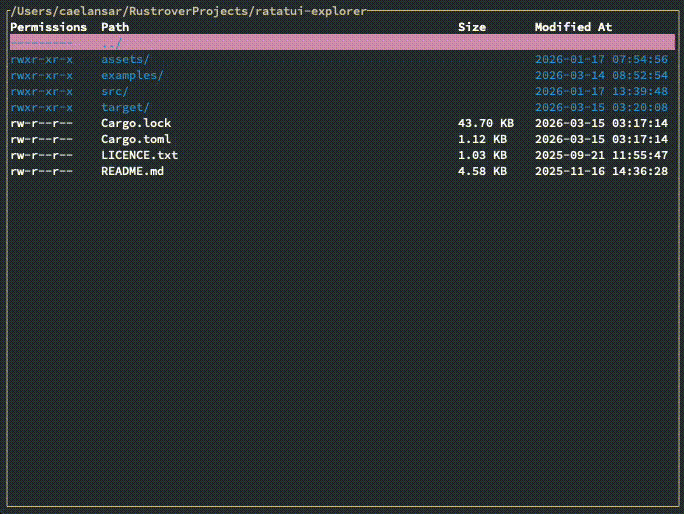Open the target/ directory
The height and width of the screenshot is (514, 684).
point(125,107)
